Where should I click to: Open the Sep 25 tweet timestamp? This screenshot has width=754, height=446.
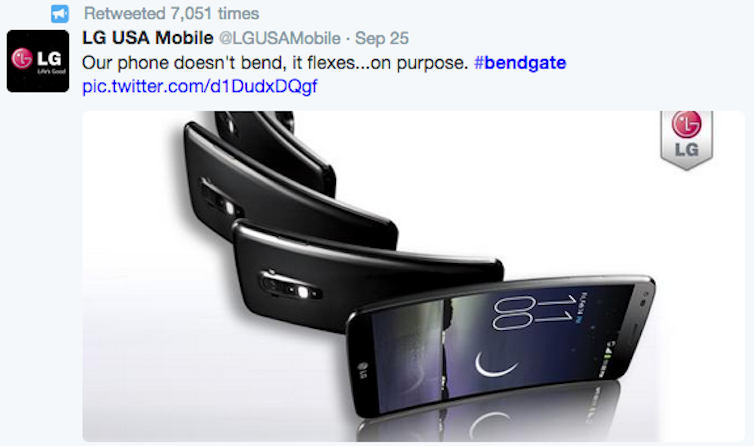[382, 38]
